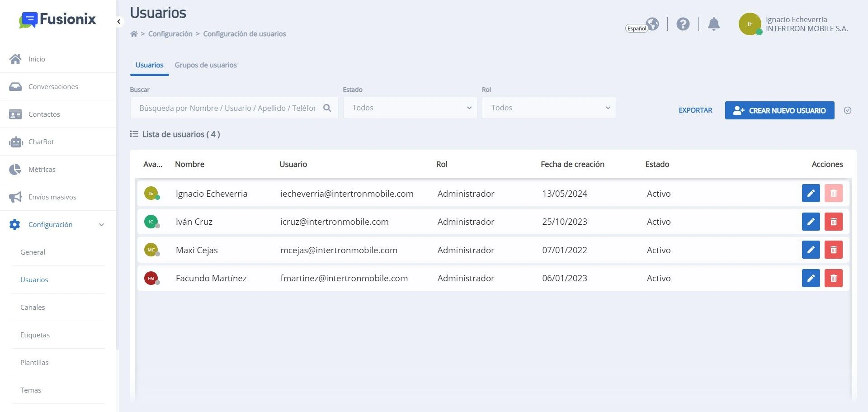The image size is (868, 412).
Task: Open Etiquetas submenu item
Action: click(35, 335)
